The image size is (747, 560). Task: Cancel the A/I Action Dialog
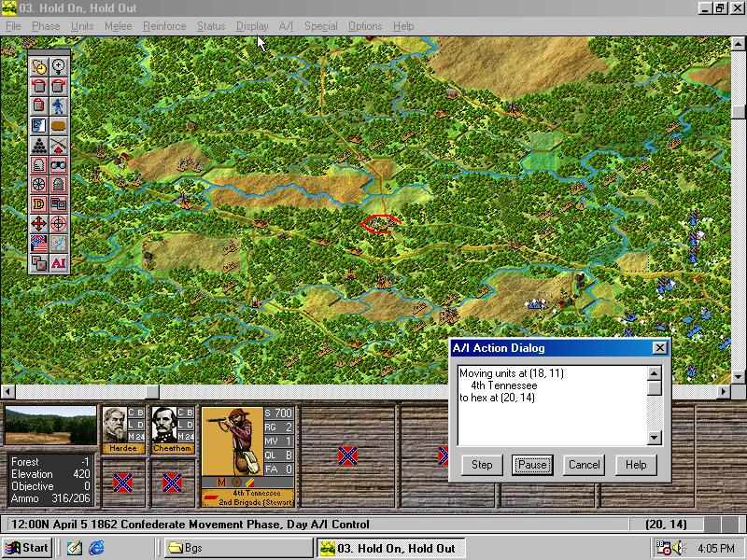pos(584,465)
